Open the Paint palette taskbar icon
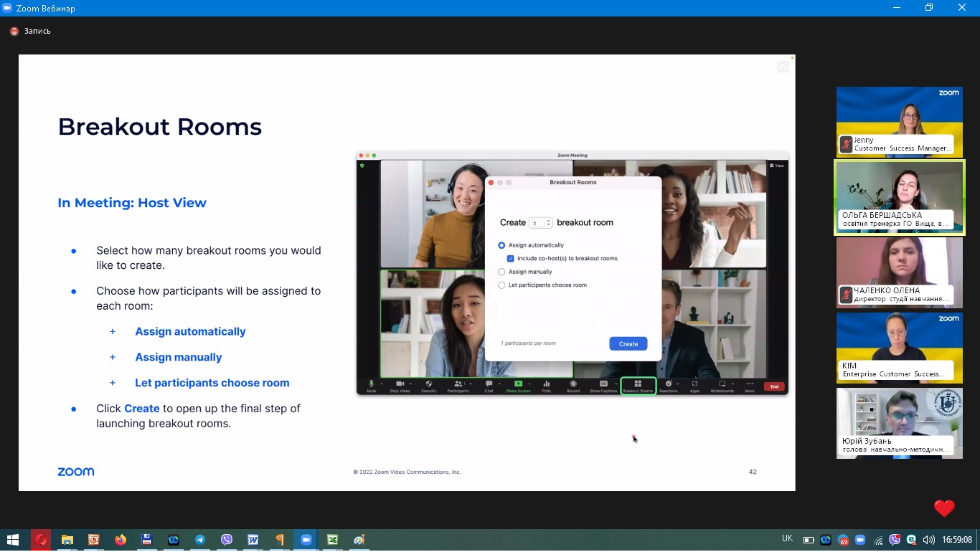 click(x=359, y=540)
